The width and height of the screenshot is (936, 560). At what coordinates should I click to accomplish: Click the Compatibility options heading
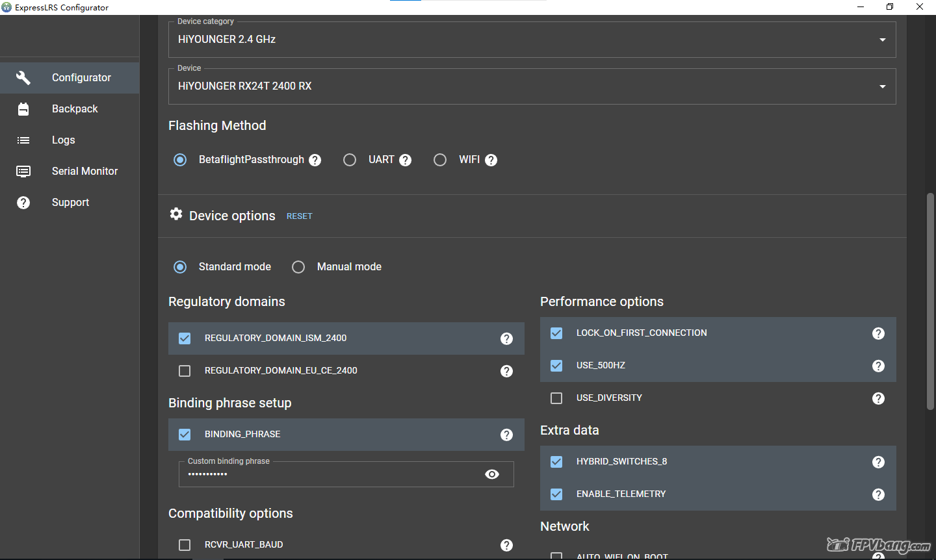click(x=231, y=514)
